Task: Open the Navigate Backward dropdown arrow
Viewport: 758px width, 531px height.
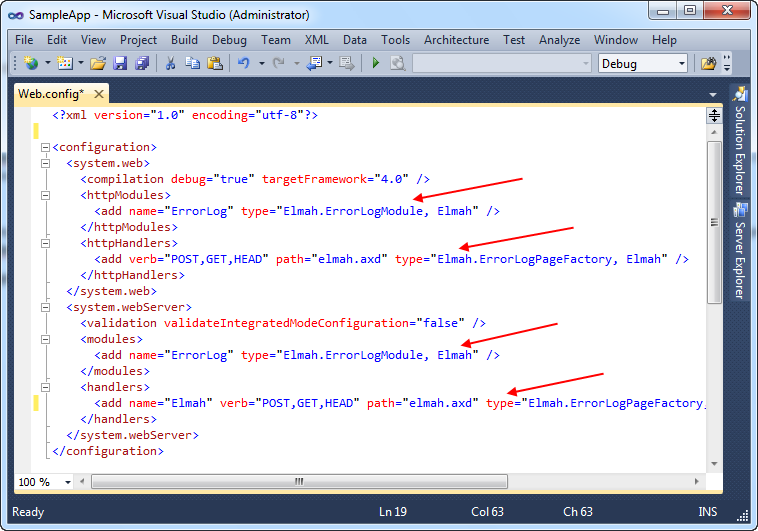Action: click(x=330, y=63)
